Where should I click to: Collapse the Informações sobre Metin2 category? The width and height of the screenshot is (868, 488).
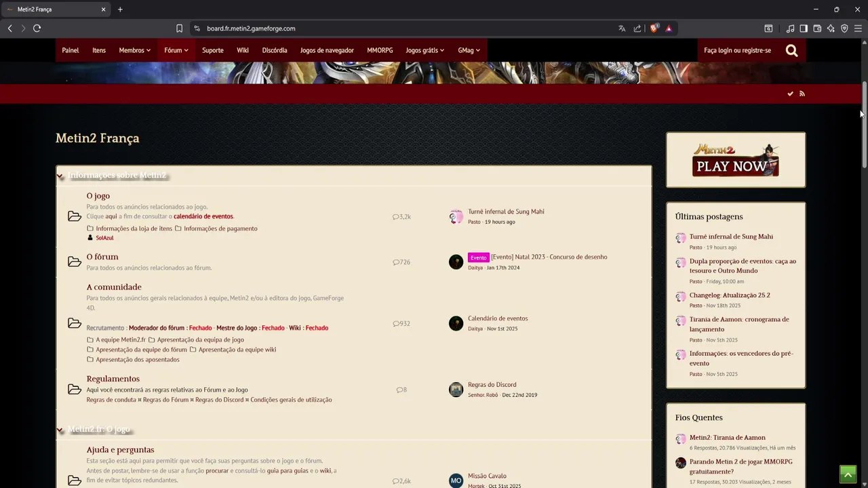coord(60,176)
